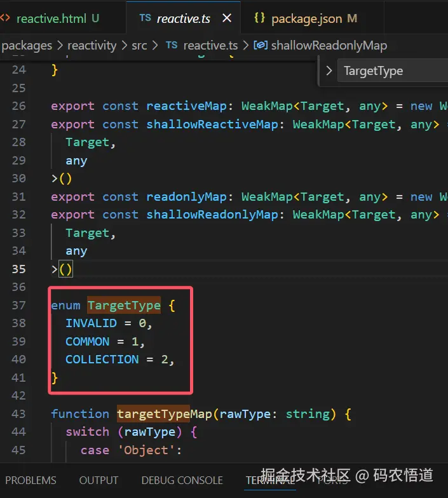Image resolution: width=448 pixels, height=498 pixels.
Task: Switch to the reactive.html tab
Action: [57, 18]
